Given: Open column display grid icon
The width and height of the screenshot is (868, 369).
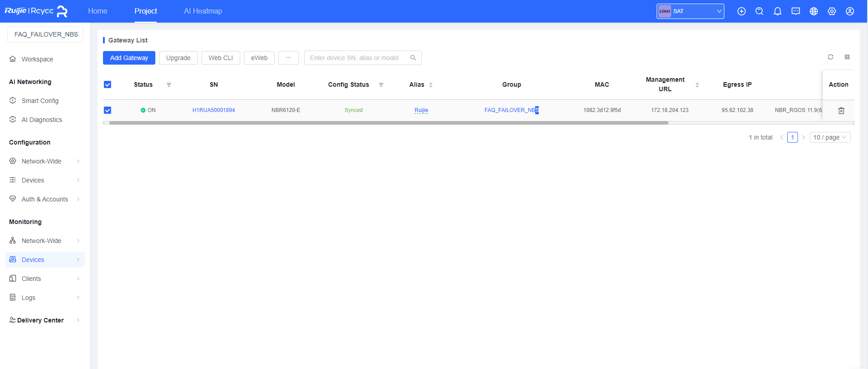Looking at the screenshot, I should (x=847, y=57).
